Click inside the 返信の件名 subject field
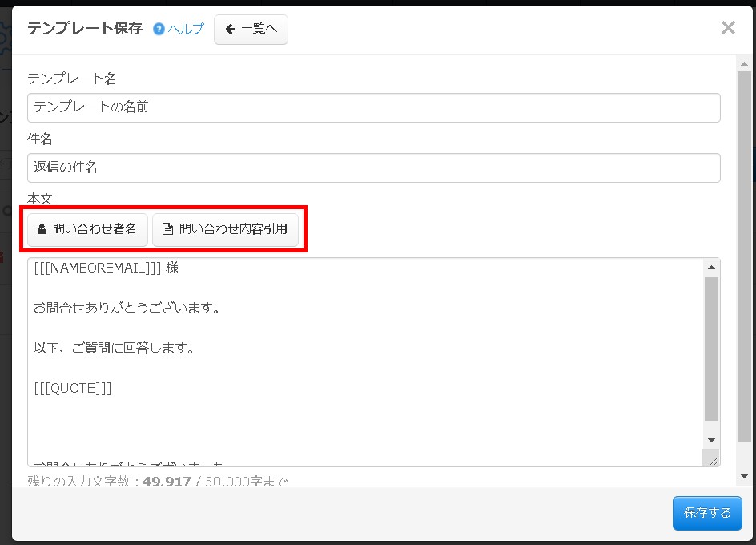This screenshot has width=756, height=545. point(373,168)
